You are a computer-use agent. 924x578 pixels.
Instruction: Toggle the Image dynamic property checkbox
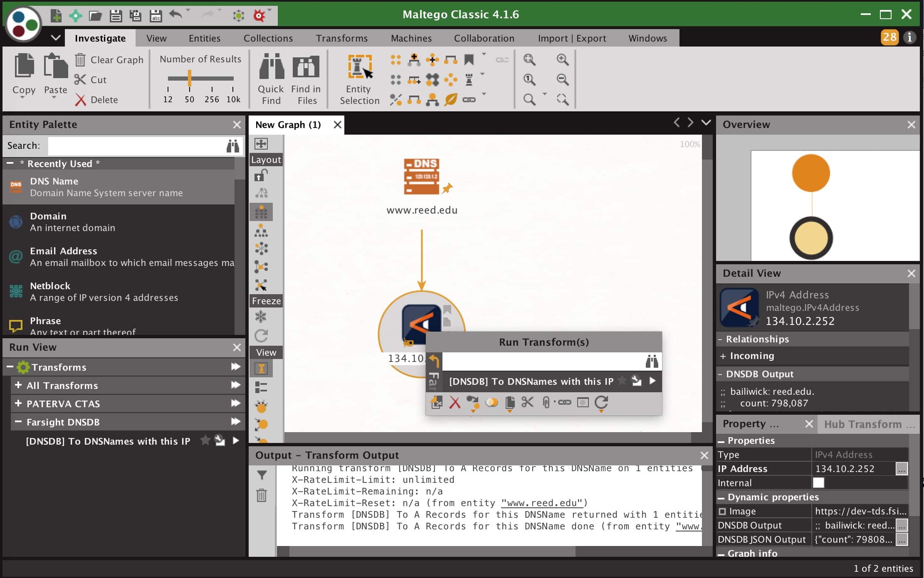coord(722,511)
